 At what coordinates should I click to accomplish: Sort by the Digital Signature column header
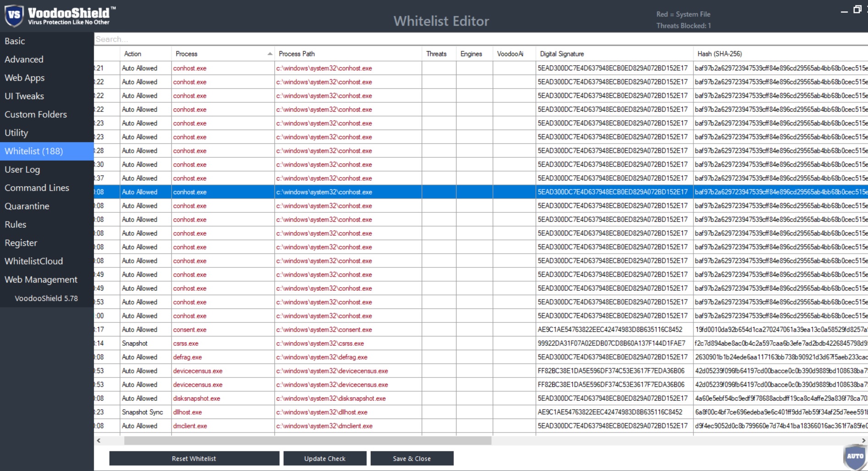point(615,54)
